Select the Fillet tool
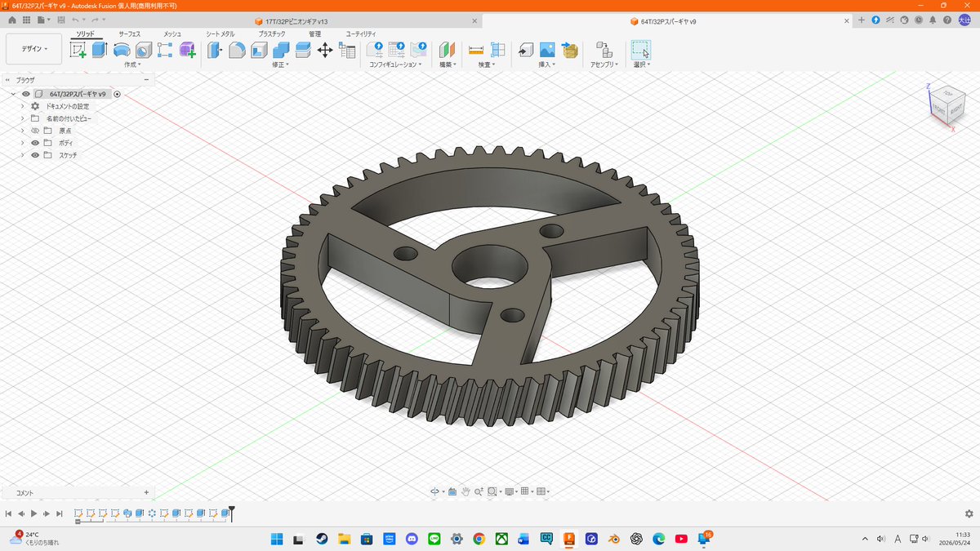This screenshot has height=551, width=980. pyautogui.click(x=237, y=50)
